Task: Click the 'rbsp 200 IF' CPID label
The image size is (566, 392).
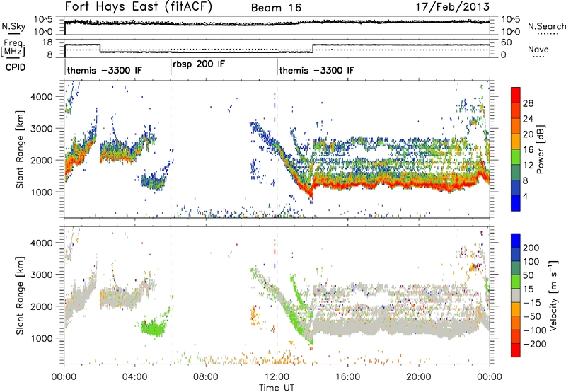Action: (x=199, y=64)
